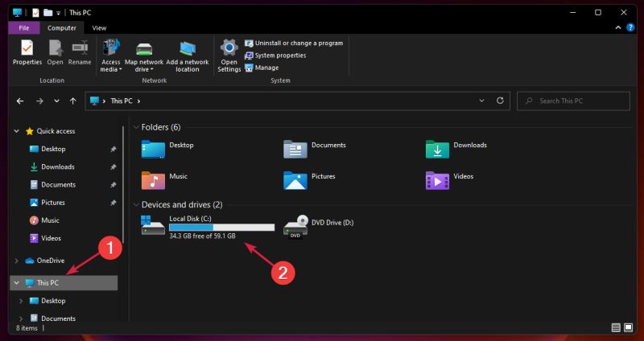Open the DVD Drive (D:) icon
This screenshot has width=644, height=341.
pos(297,227)
